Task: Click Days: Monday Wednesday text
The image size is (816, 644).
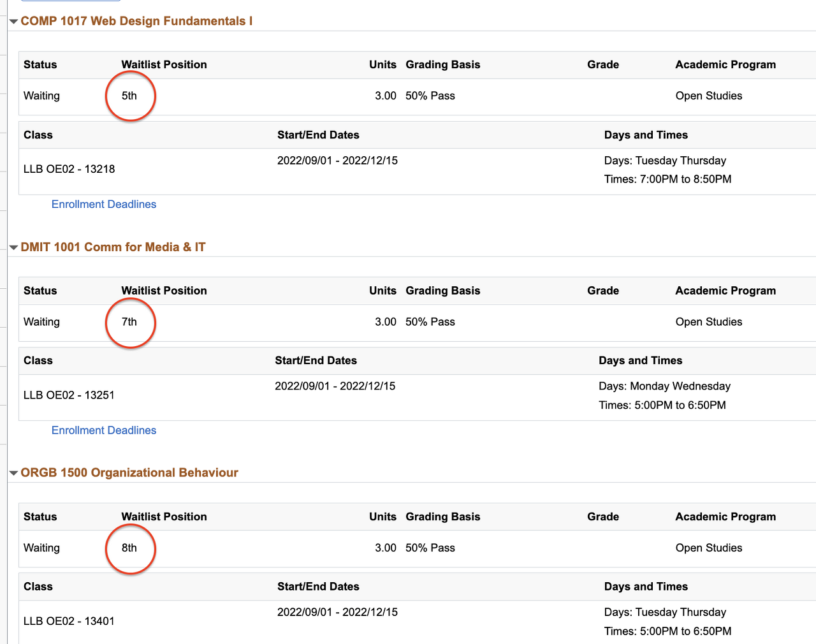Action: (665, 386)
